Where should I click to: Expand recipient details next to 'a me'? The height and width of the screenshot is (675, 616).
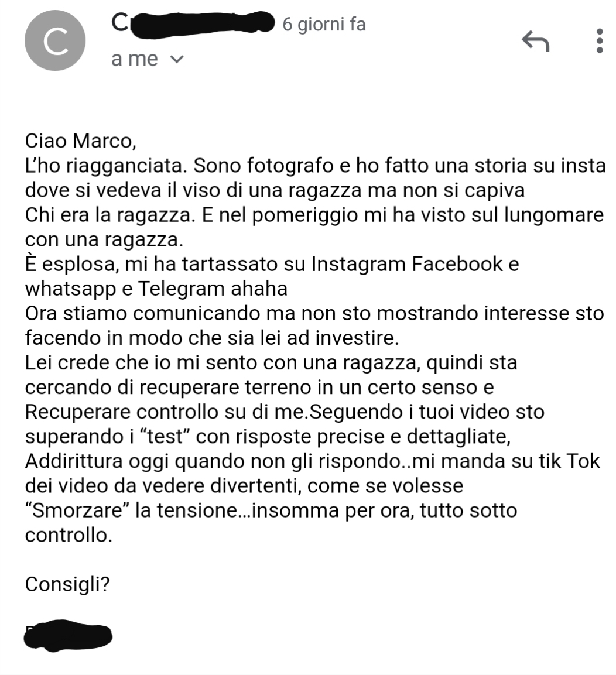coord(177,59)
